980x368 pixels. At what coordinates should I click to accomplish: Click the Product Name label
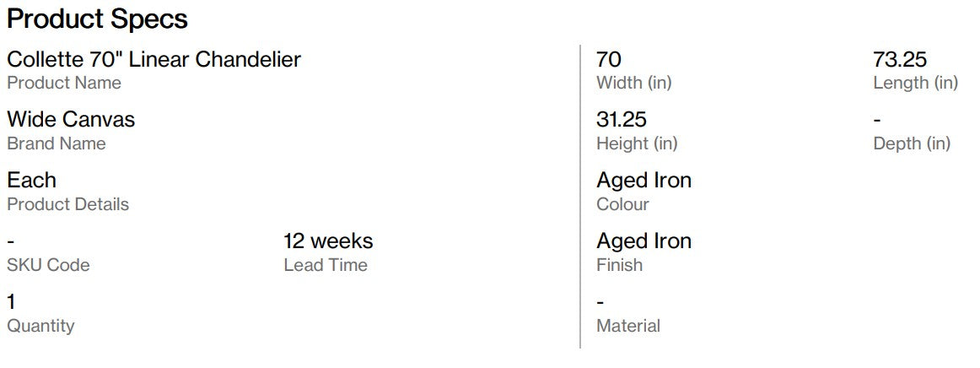tap(64, 83)
